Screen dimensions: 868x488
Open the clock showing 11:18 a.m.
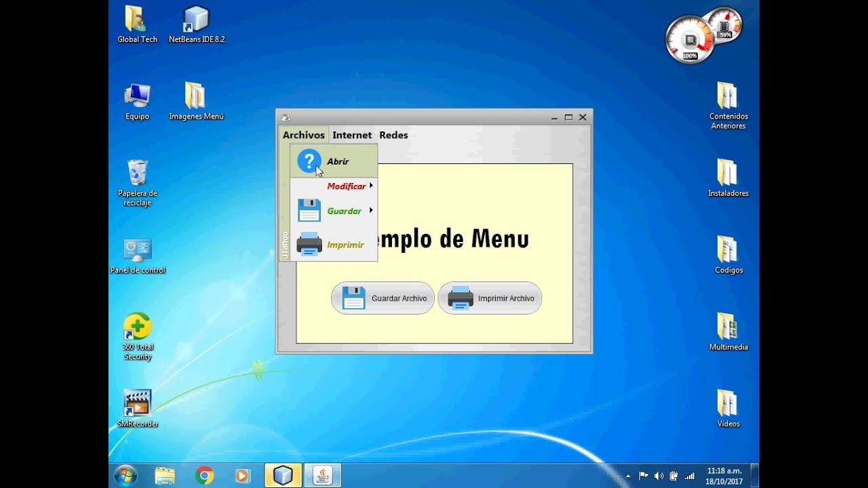point(724,476)
